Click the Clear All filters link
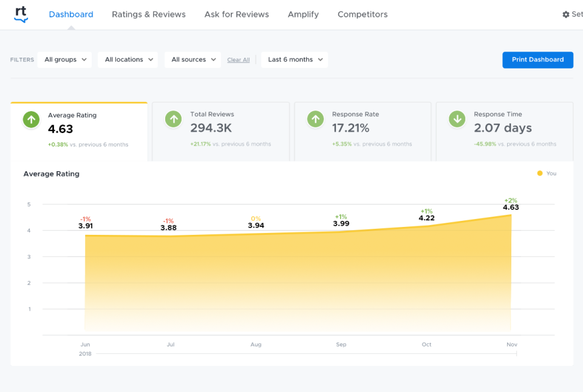The image size is (583, 392). [x=238, y=60]
